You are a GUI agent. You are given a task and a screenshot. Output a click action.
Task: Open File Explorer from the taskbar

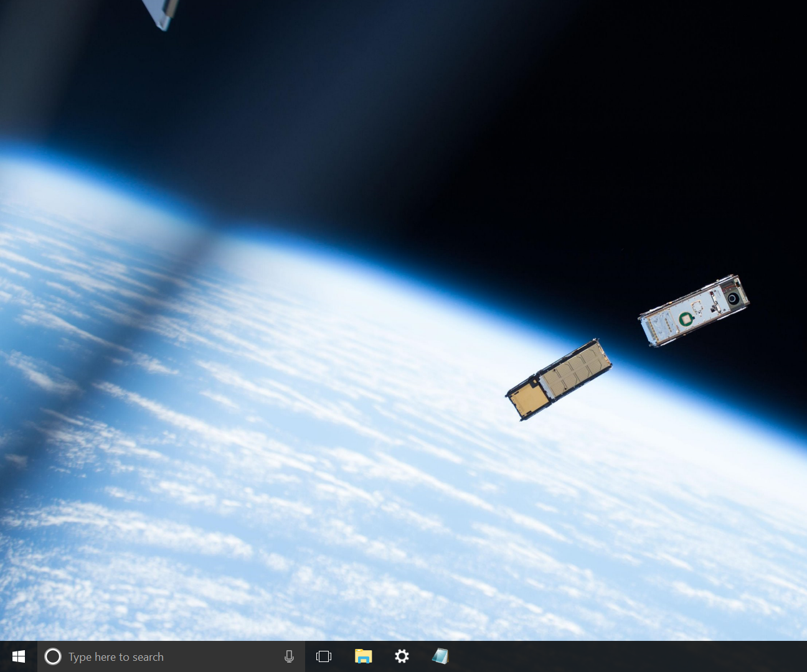coord(364,656)
